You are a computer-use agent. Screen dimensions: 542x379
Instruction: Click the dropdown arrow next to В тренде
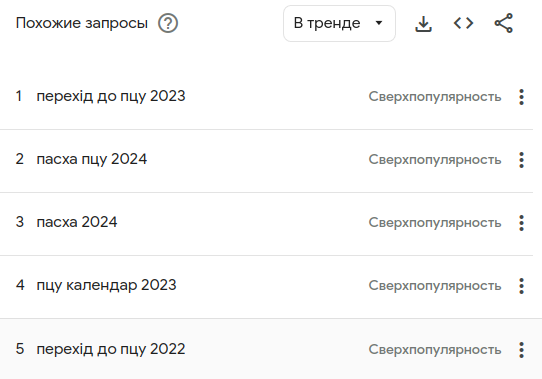379,23
